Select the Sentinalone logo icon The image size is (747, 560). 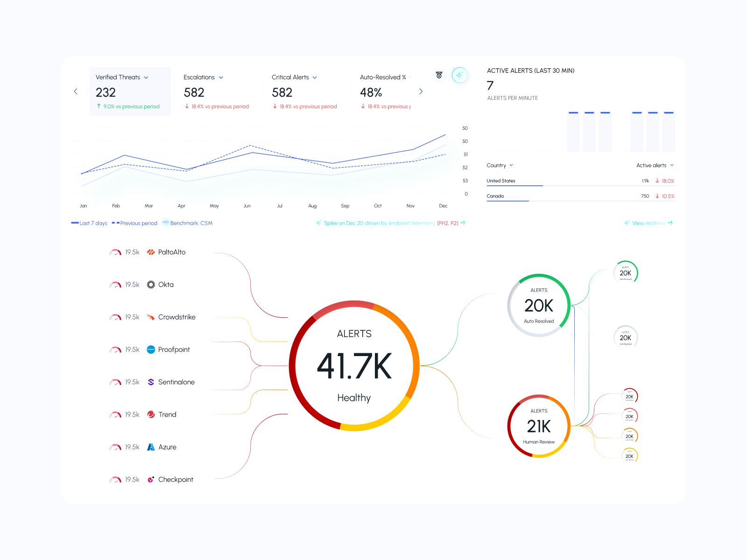[x=151, y=382]
